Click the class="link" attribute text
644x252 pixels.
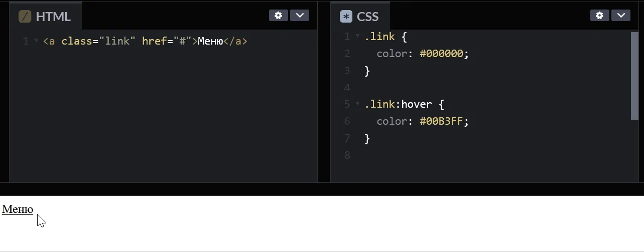coord(98,41)
